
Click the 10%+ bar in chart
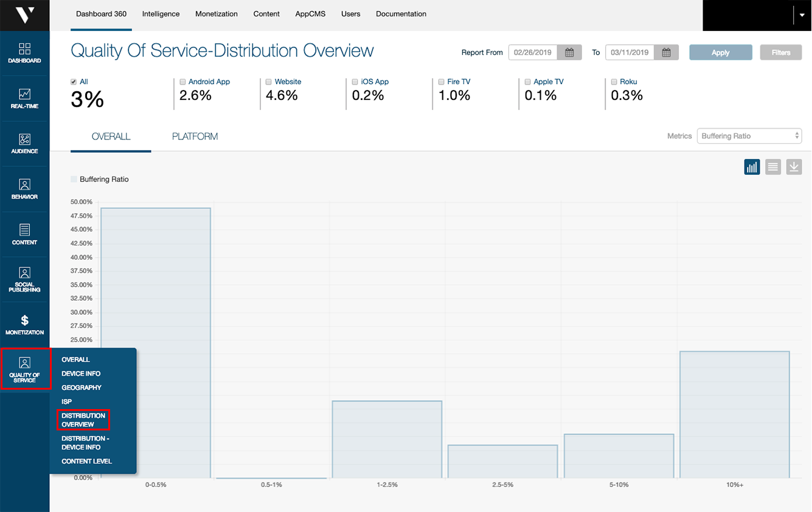pyautogui.click(x=735, y=415)
